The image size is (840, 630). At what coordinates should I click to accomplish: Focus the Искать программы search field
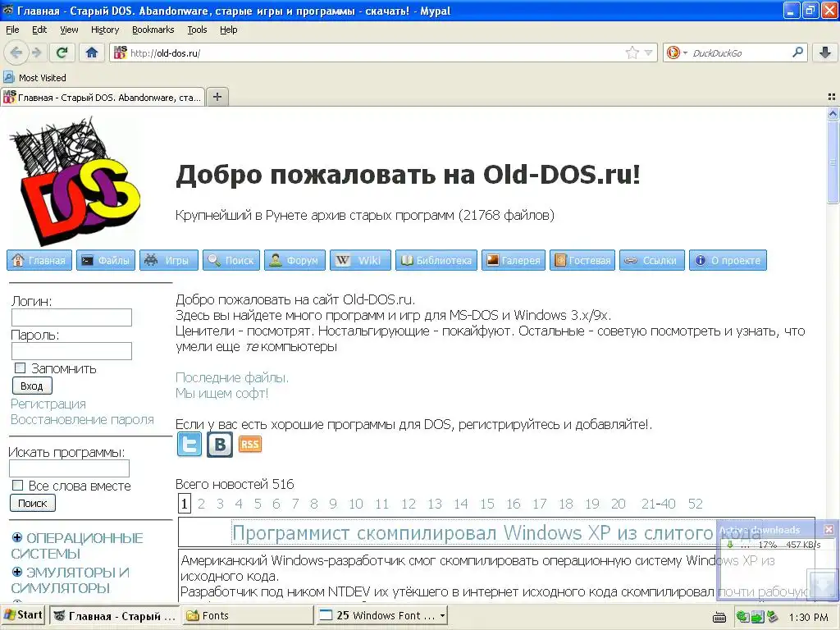click(69, 468)
